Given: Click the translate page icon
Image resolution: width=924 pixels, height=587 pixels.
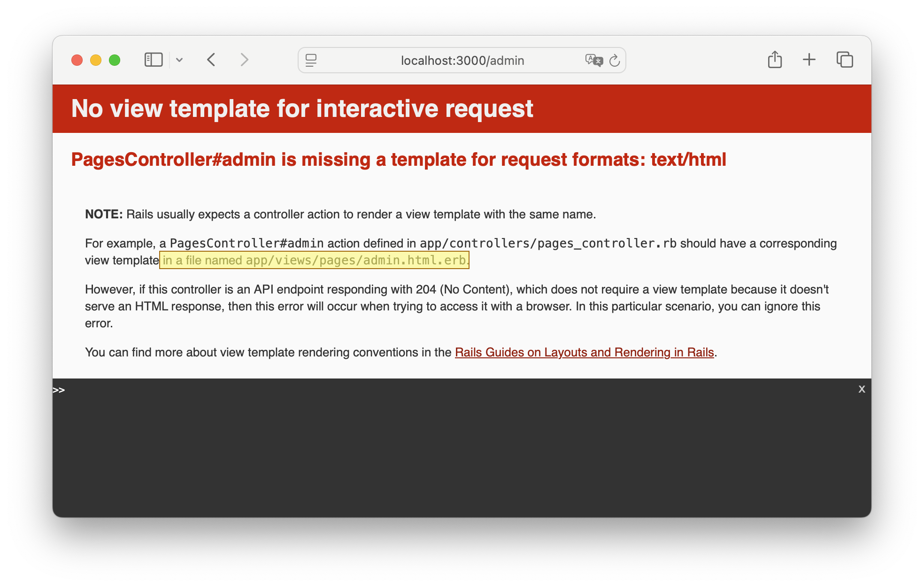Looking at the screenshot, I should click(x=593, y=60).
